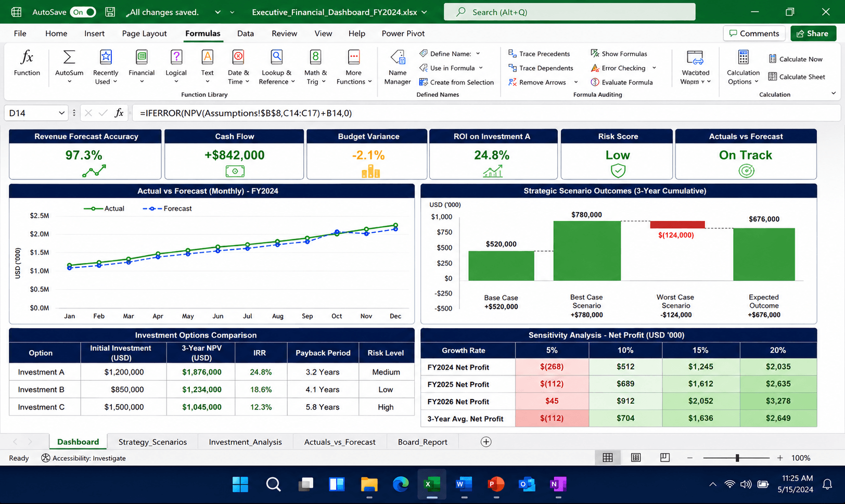
Task: Click Trace Dependents
Action: tap(541, 68)
